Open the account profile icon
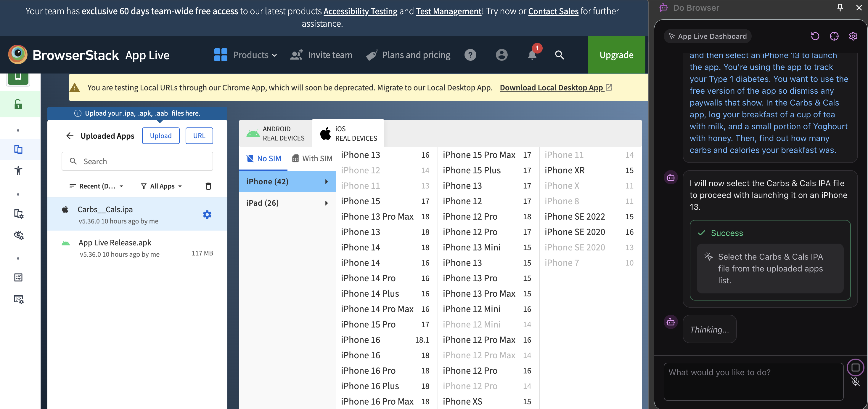 pos(501,55)
